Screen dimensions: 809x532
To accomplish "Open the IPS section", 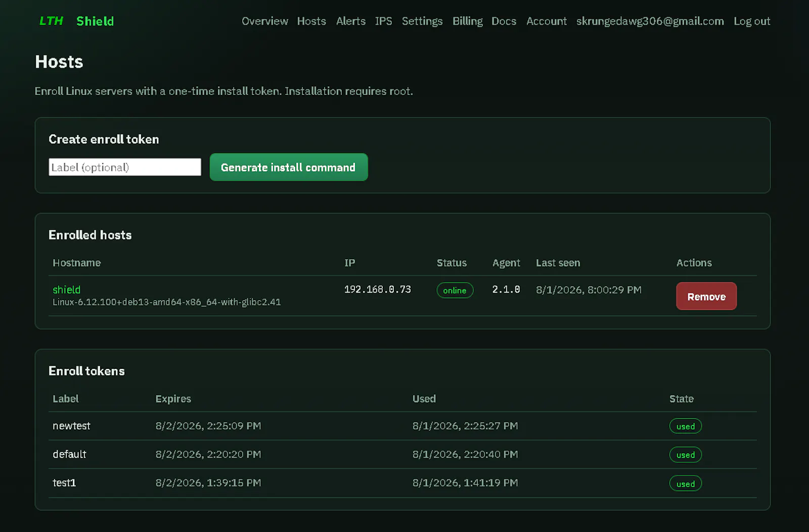I will [x=383, y=21].
